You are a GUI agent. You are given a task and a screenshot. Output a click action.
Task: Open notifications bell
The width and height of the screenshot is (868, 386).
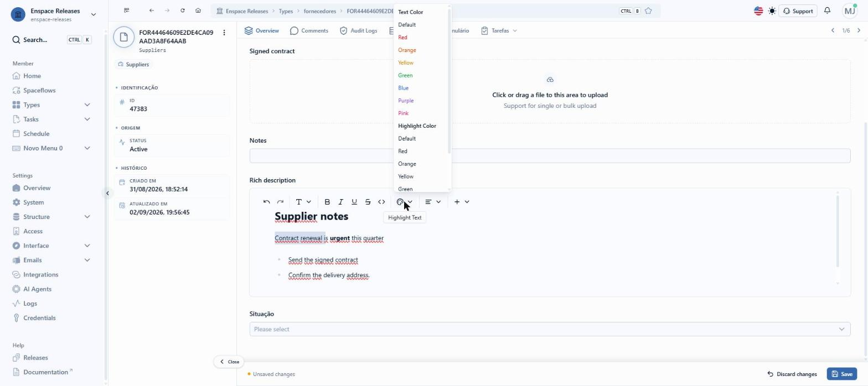click(827, 11)
